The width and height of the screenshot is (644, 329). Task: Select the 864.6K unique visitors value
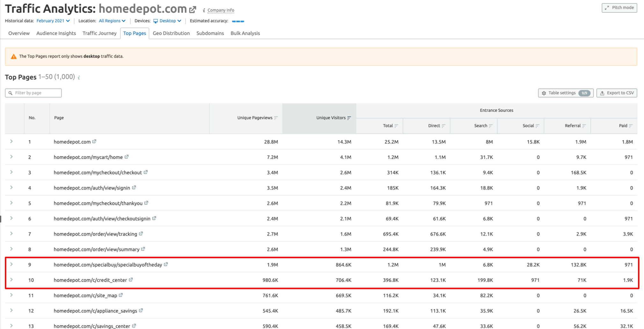click(x=343, y=265)
